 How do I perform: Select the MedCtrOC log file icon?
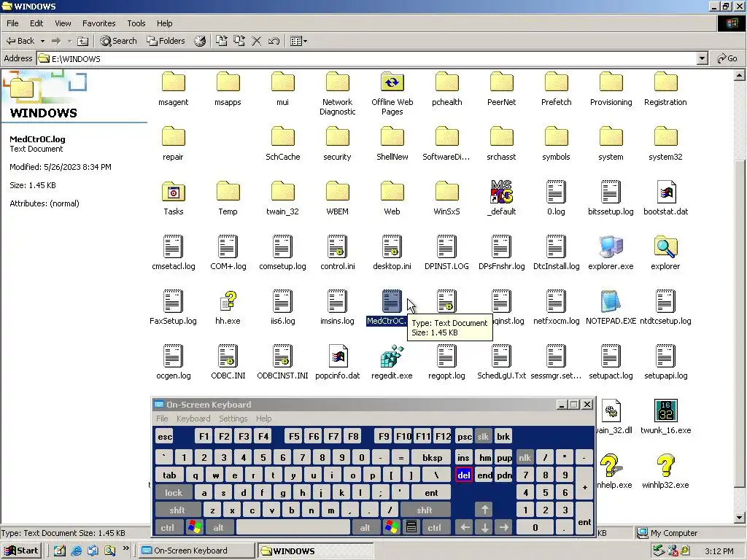pos(392,301)
